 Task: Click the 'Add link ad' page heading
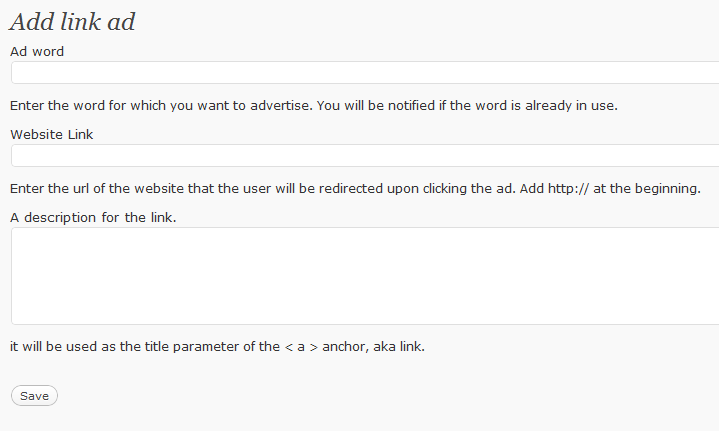[x=72, y=22]
